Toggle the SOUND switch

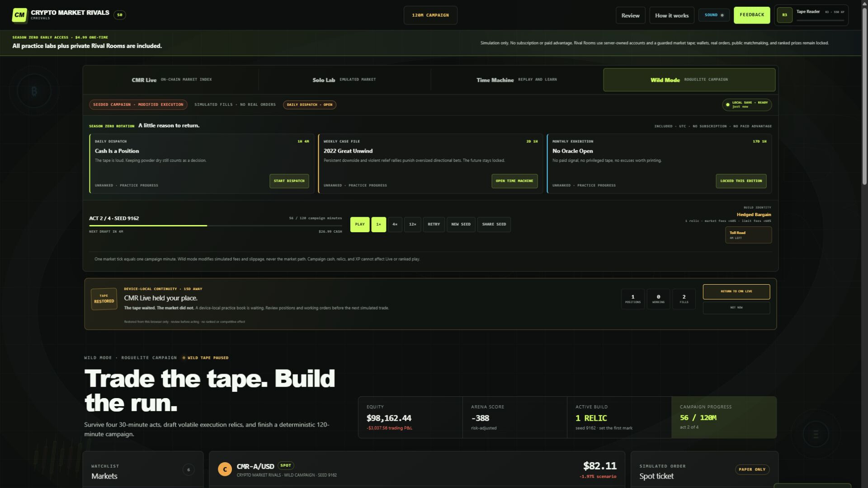click(x=714, y=15)
